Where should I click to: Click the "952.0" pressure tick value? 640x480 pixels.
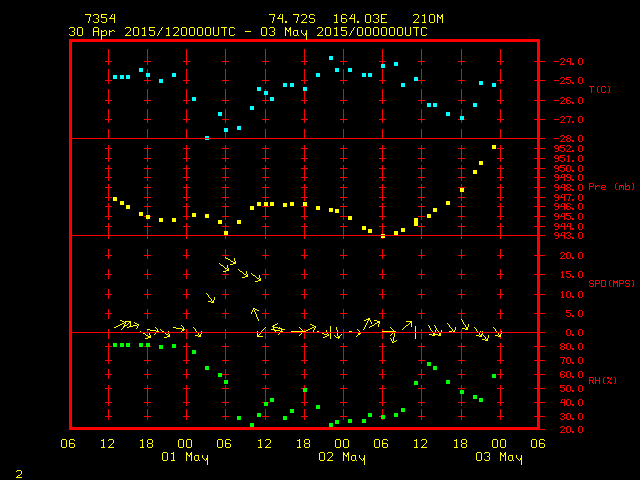point(568,149)
